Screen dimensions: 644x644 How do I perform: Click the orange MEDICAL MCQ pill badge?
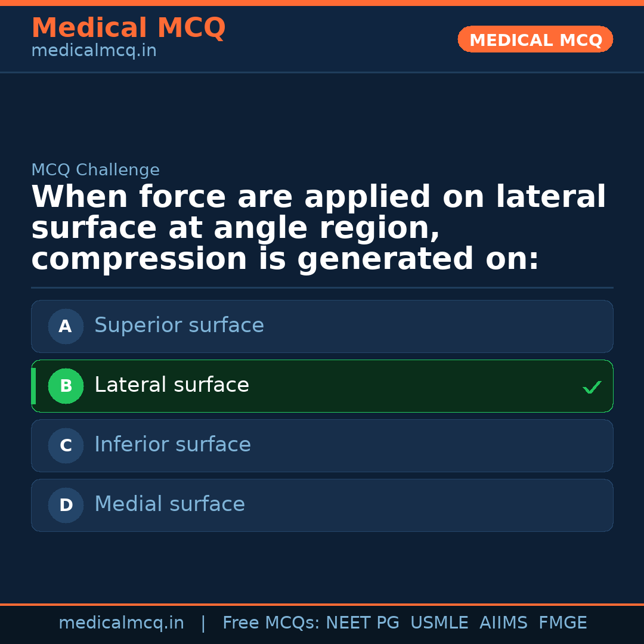[x=535, y=39]
